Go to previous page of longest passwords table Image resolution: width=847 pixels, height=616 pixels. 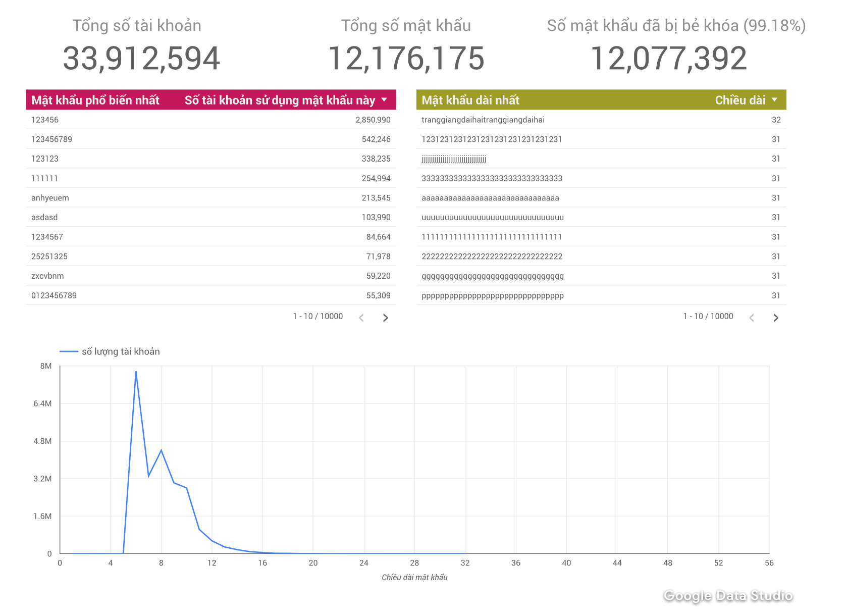[x=752, y=318]
